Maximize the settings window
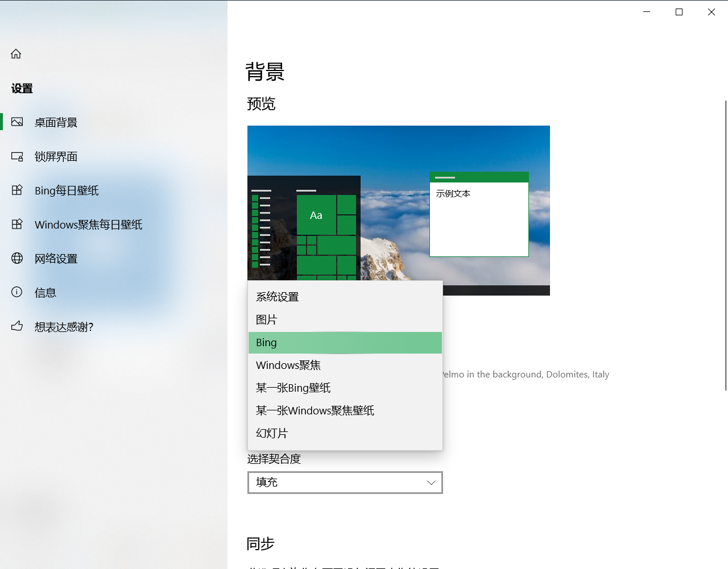 tap(679, 12)
